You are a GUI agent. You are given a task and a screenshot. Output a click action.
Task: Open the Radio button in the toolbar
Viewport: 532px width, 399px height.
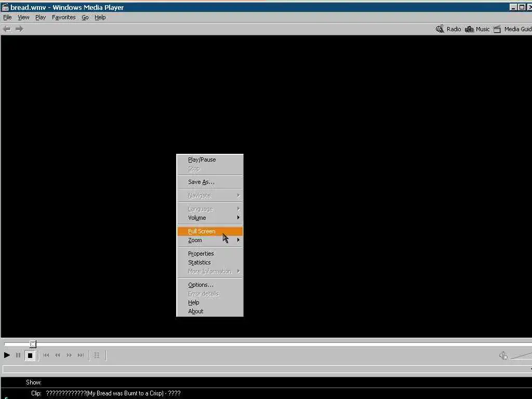coord(448,29)
